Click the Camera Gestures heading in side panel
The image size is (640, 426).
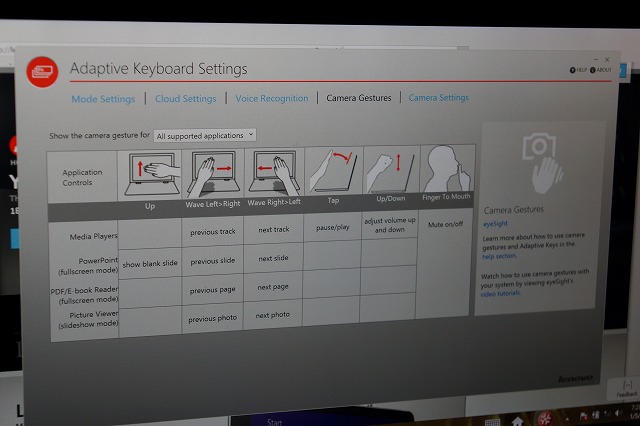(x=513, y=210)
